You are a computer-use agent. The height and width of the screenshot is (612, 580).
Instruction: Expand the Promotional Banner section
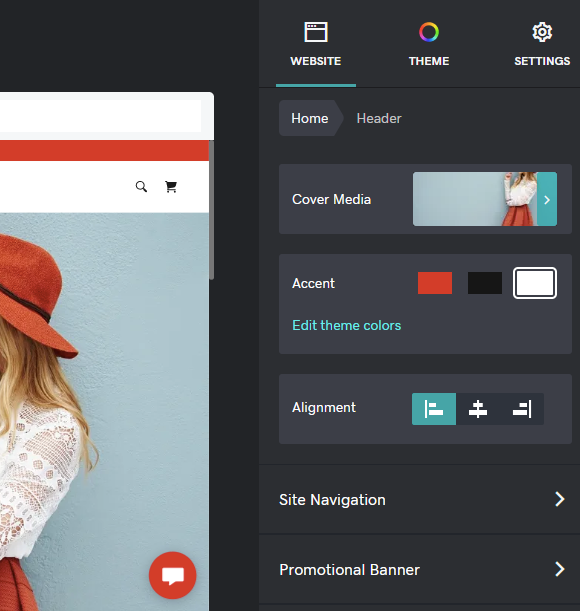click(420, 569)
